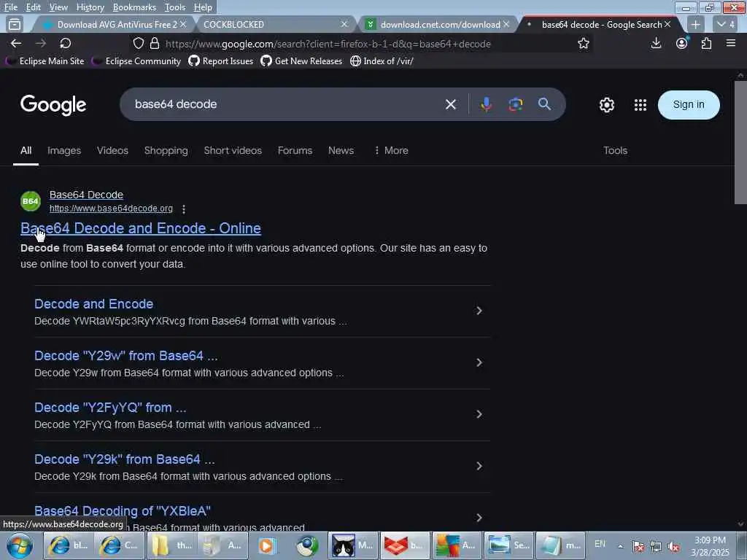
Task: Close the COCKBLOCKED tab
Action: [344, 24]
